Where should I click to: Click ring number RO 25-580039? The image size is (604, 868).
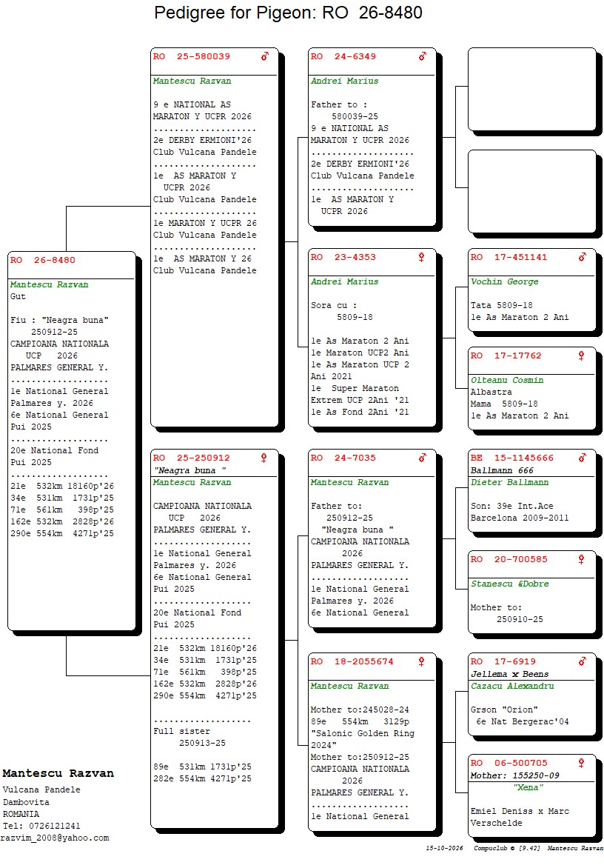[192, 56]
